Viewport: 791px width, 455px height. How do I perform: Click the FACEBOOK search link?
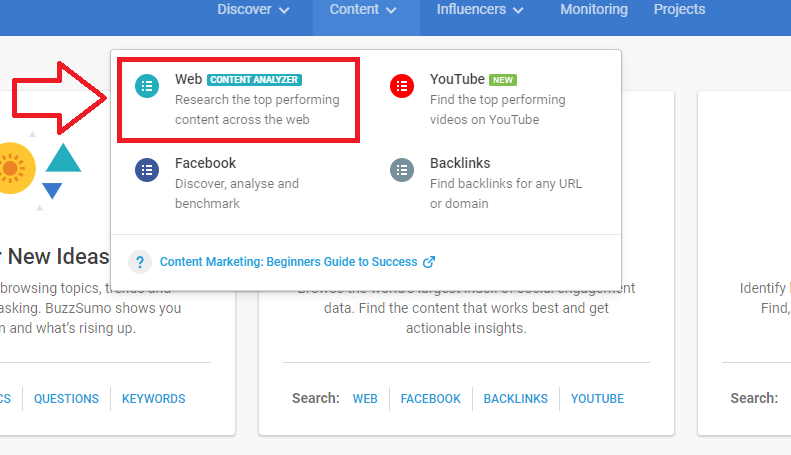[430, 399]
